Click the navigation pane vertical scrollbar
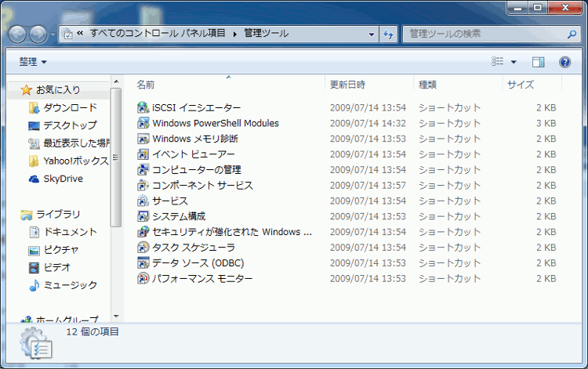588x369 pixels. (116, 157)
